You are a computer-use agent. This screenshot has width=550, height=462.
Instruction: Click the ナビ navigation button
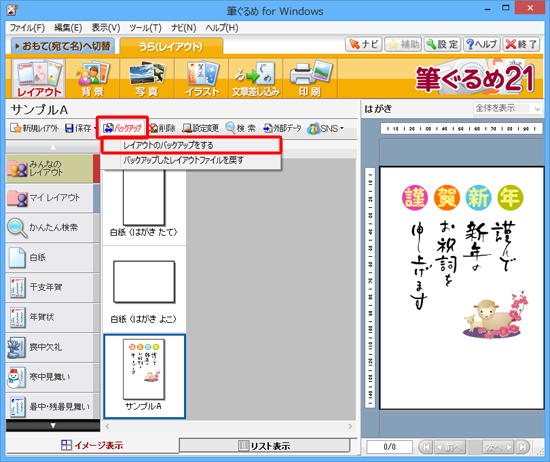click(364, 45)
